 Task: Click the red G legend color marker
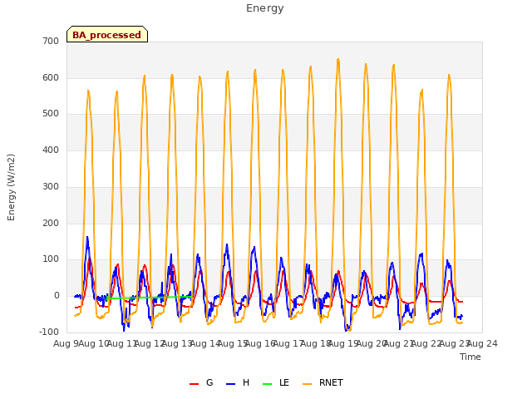[194, 384]
